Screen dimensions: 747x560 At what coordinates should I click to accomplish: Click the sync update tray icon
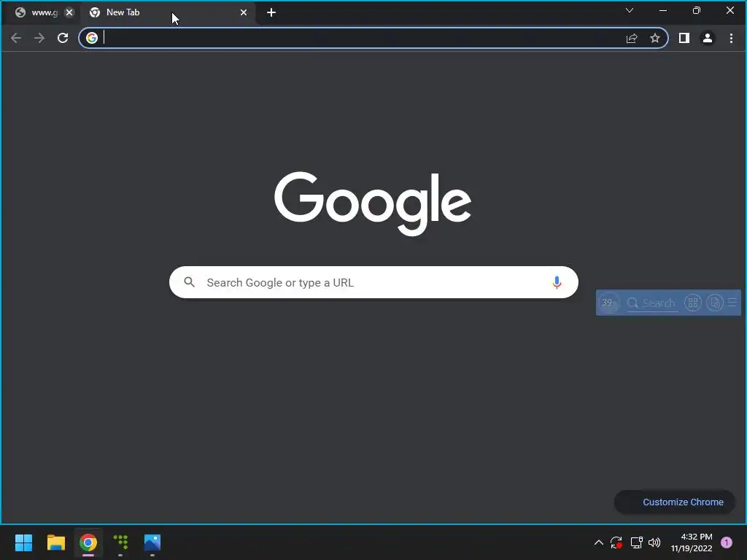pos(616,542)
